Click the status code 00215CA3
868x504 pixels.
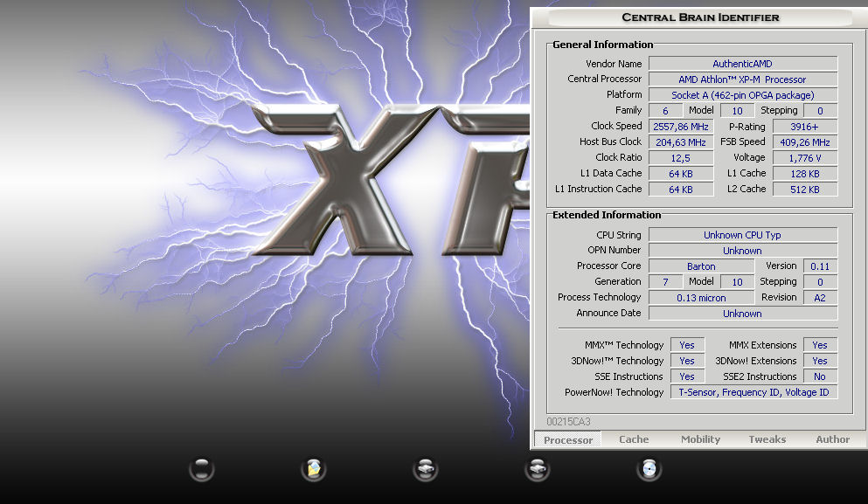point(568,422)
